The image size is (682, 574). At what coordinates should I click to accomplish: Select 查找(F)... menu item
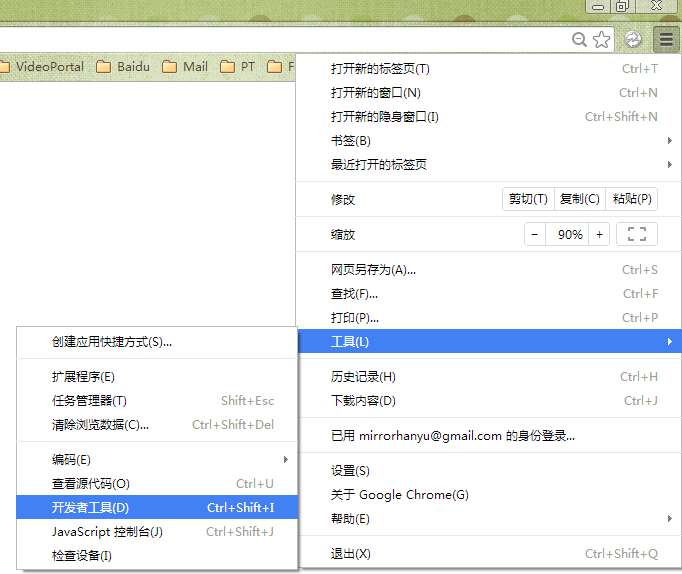[489, 294]
